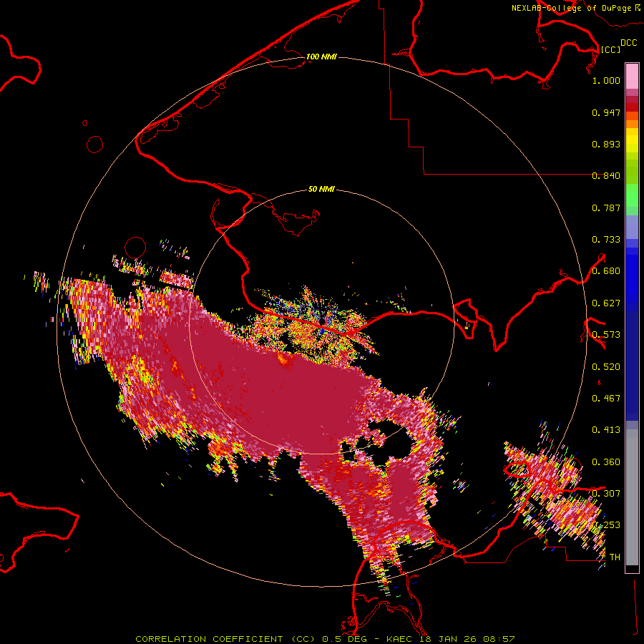Click the 0.573 scale value
The height and width of the screenshot is (644, 644).
point(606,335)
